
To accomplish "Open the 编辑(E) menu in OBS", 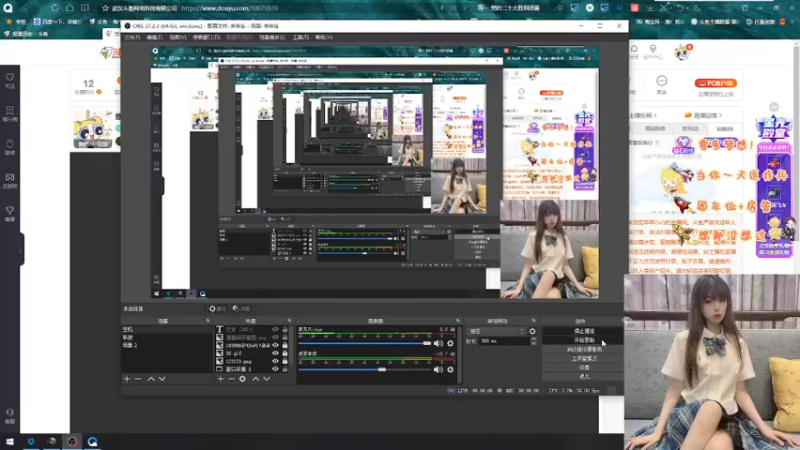I will coord(155,38).
